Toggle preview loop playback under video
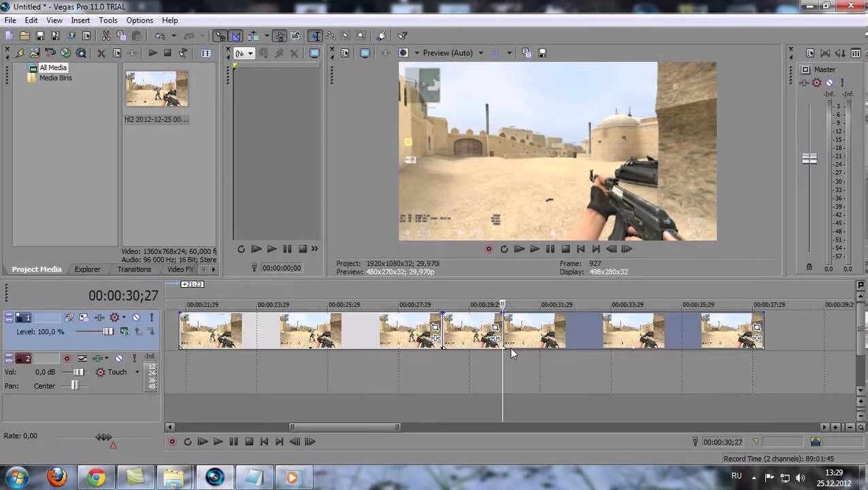868x490 pixels. [x=504, y=249]
